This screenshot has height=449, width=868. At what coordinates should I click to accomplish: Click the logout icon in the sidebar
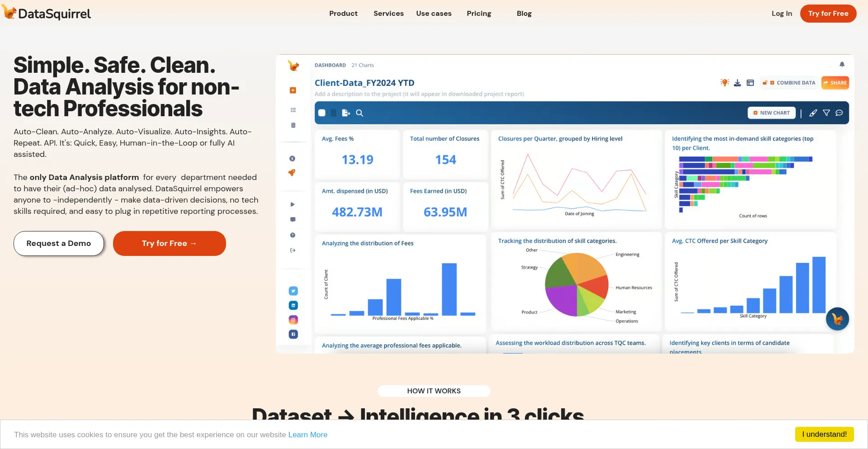pos(292,250)
